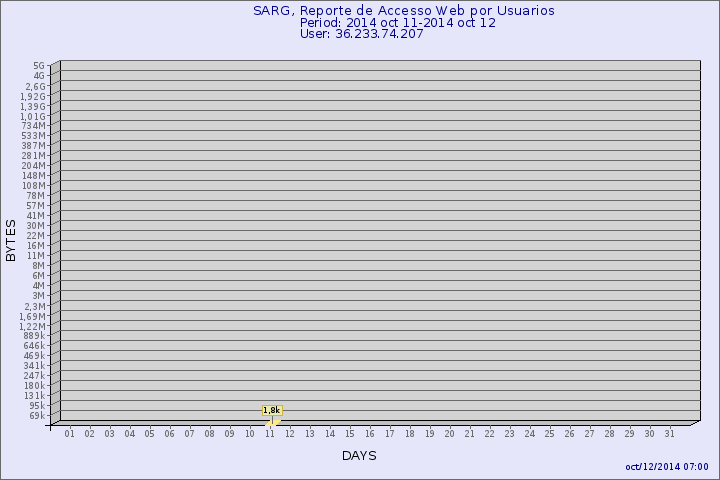720x480 pixels.
Task: Click the 1,8k data value label
Action: click(x=272, y=410)
